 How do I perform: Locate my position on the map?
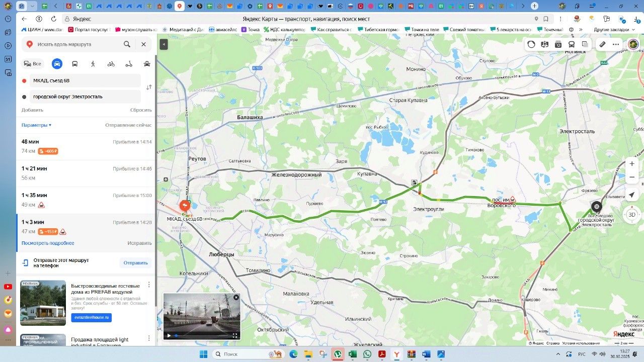point(632,195)
